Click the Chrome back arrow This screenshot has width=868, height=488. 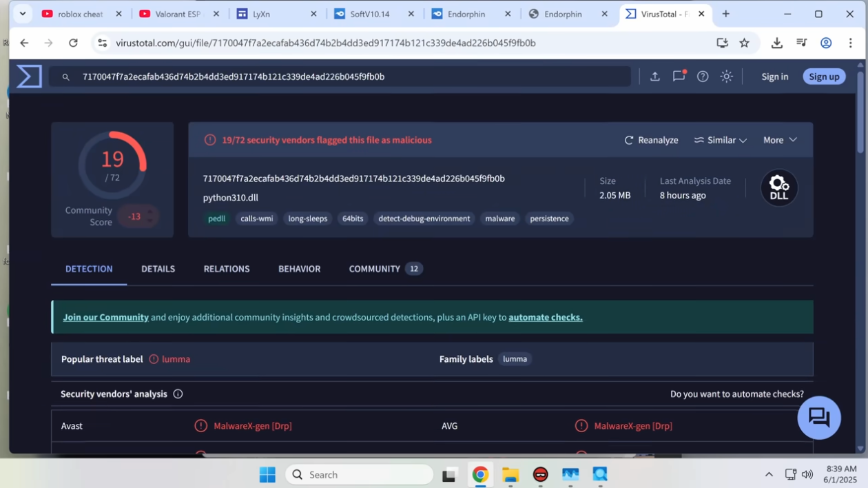[24, 43]
